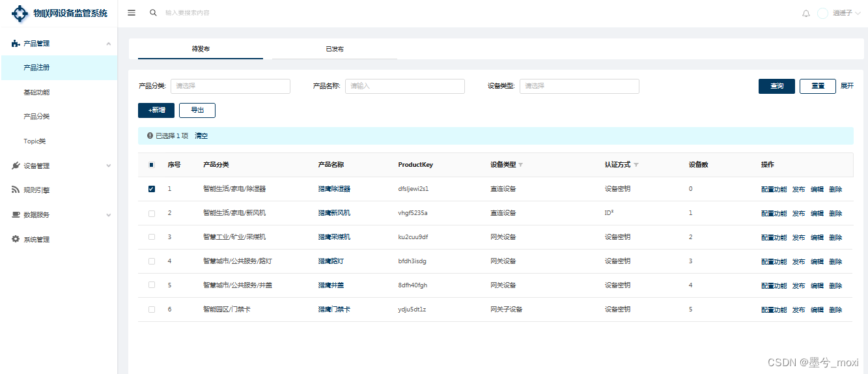Click the 产品管理 puzzle icon
868x374 pixels.
[x=16, y=44]
